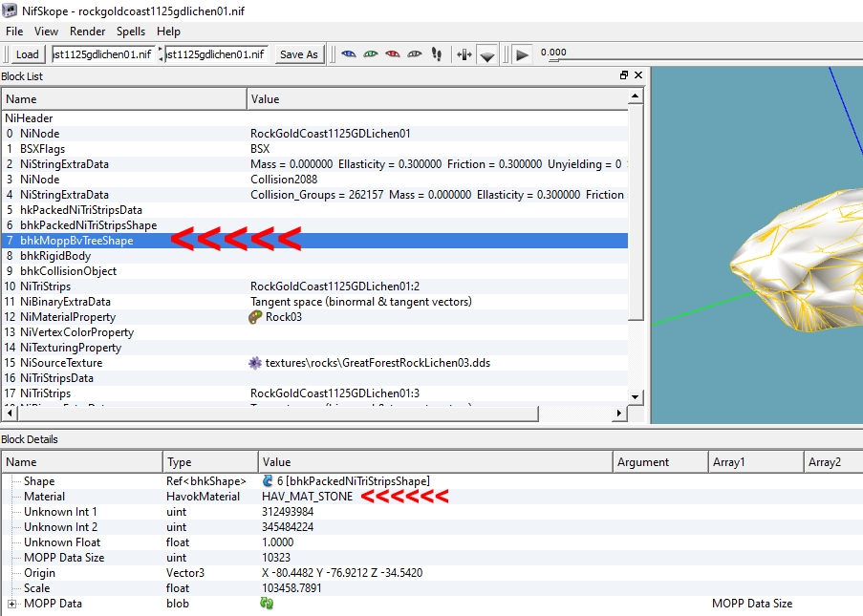This screenshot has height=616, width=863.
Task: Select block 11 NiBinaryExtraData
Action: [313, 302]
